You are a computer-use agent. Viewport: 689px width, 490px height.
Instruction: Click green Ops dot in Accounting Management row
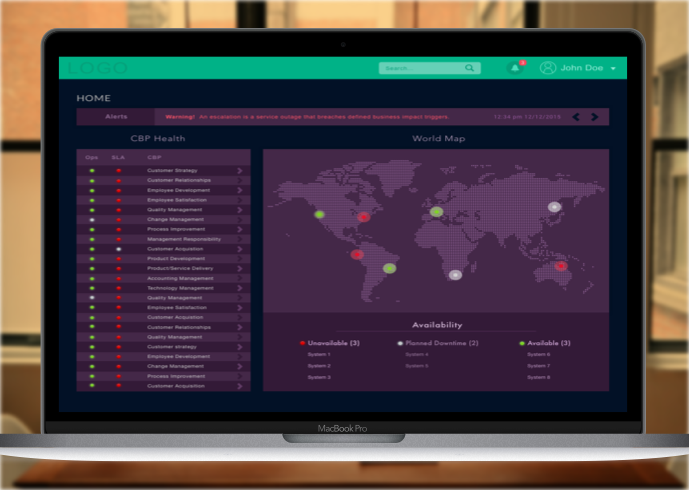point(92,278)
